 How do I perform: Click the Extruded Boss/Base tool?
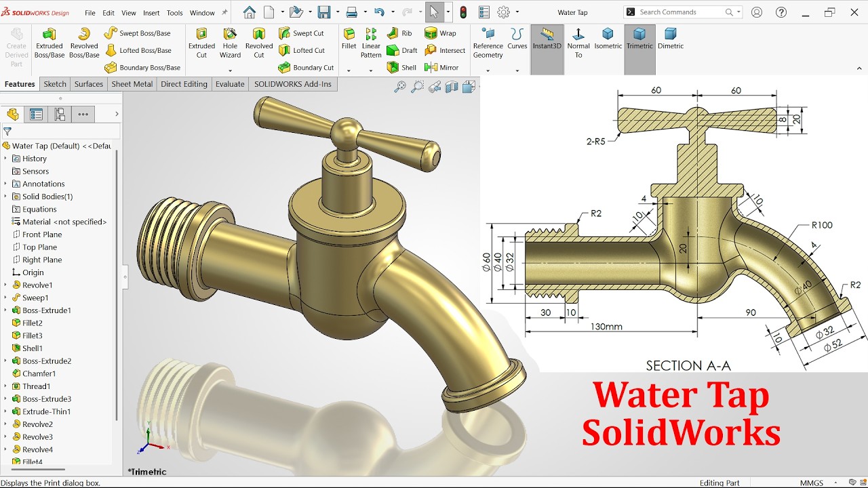coord(49,43)
